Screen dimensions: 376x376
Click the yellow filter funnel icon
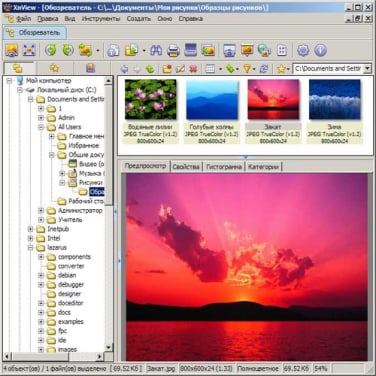click(247, 69)
